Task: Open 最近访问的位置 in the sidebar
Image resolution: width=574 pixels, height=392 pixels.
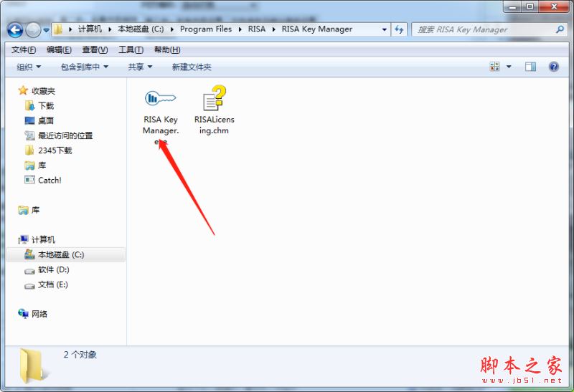Action: (65, 135)
